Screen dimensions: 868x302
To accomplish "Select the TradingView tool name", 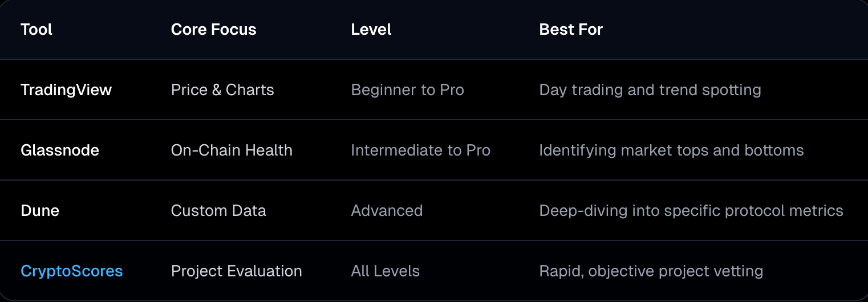I will 66,89.
